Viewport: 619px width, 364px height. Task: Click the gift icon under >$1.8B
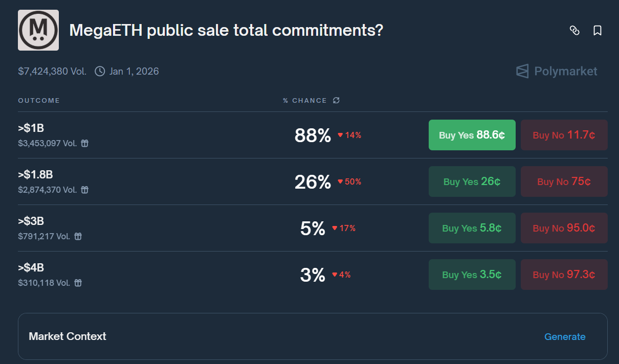pyautogui.click(x=85, y=190)
